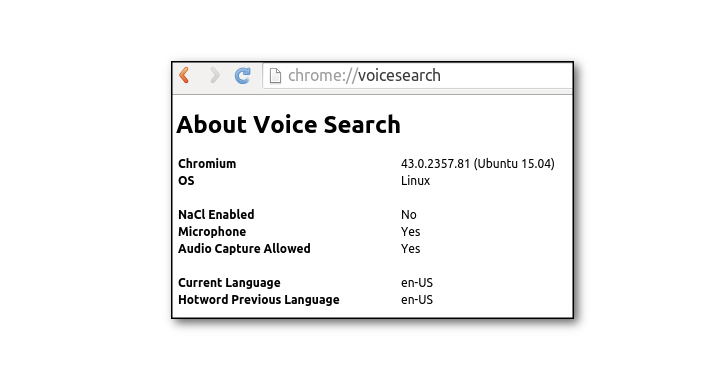Click the NaCl Enabled label
This screenshot has width=705, height=374.
(x=216, y=214)
